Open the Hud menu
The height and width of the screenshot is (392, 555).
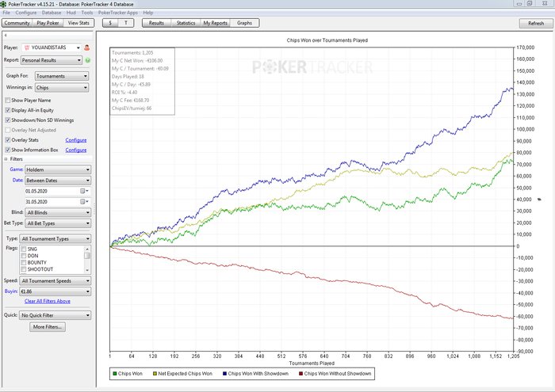(x=71, y=13)
